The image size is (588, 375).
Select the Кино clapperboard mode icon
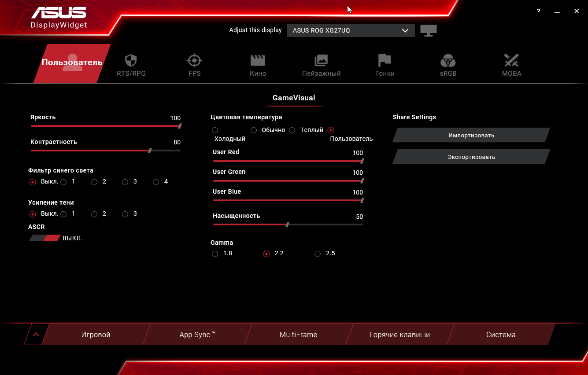tap(258, 60)
